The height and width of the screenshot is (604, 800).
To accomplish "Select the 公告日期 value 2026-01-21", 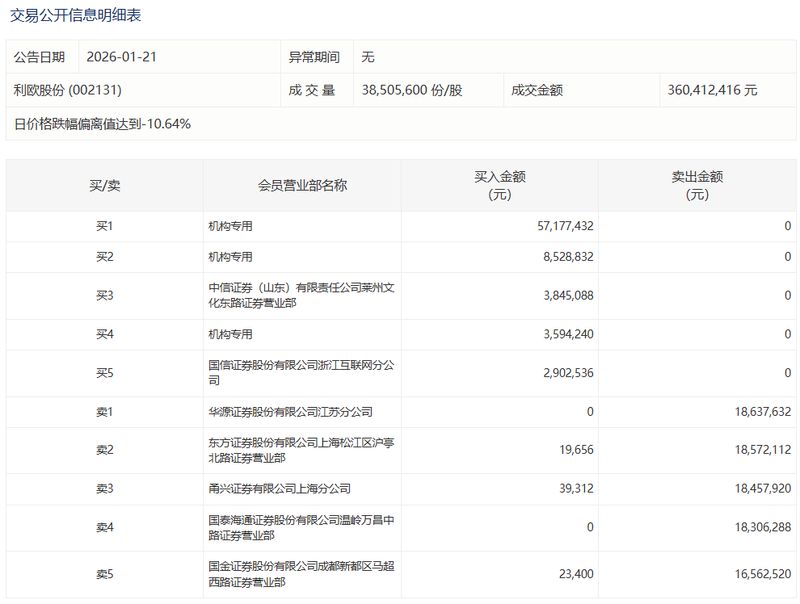I will (x=123, y=57).
